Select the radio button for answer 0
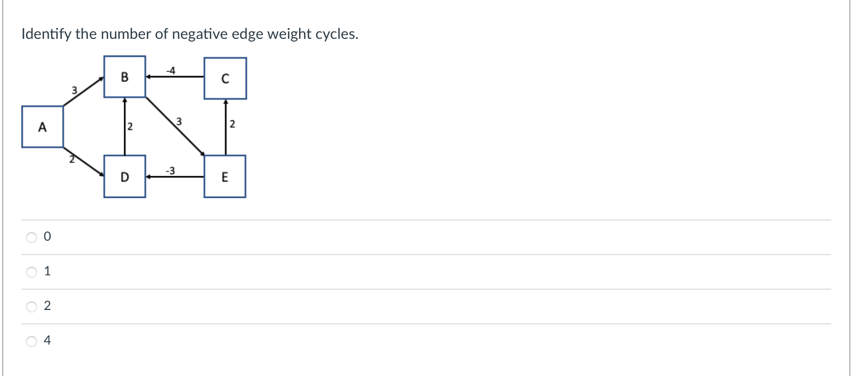 [32, 237]
